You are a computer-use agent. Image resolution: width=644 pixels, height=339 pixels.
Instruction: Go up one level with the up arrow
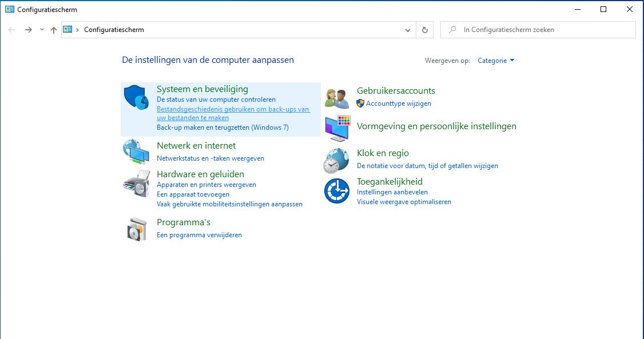(54, 30)
